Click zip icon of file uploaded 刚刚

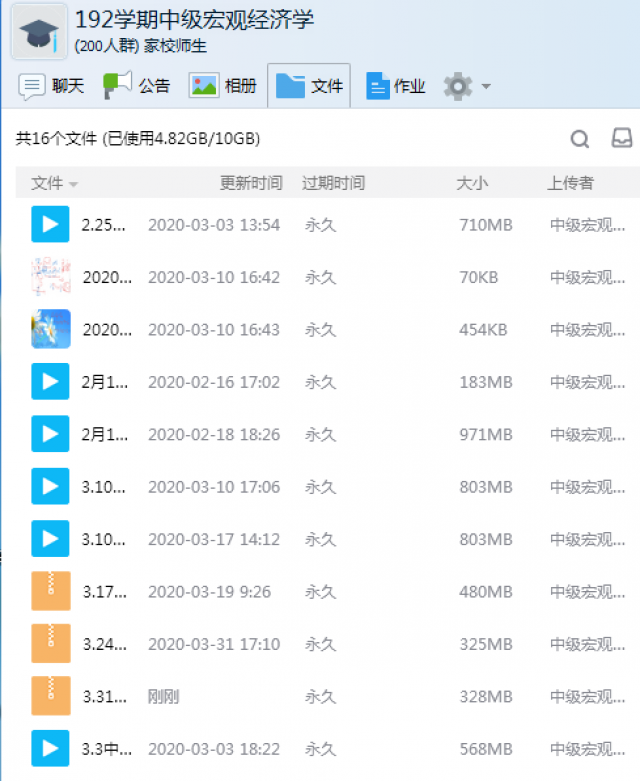click(50, 696)
